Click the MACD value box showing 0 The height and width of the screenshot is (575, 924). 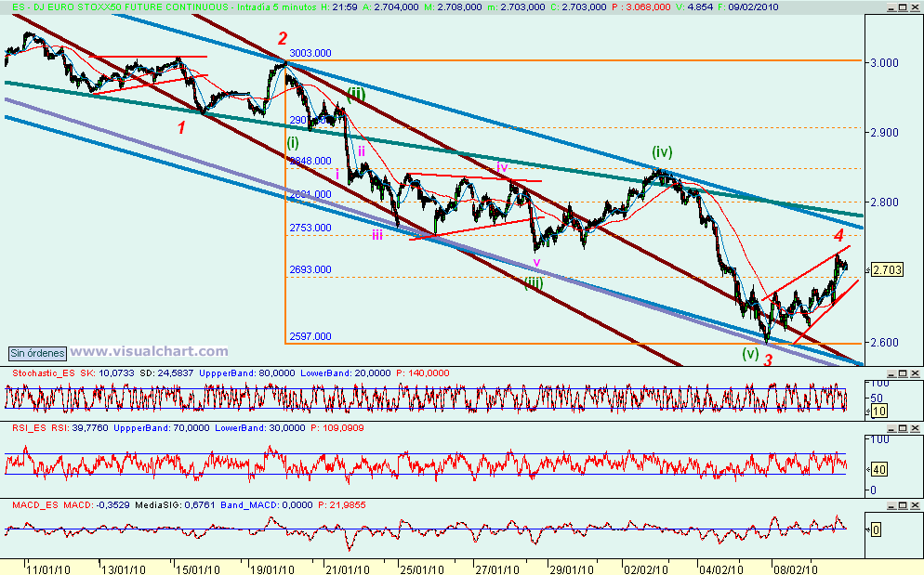(x=874, y=530)
